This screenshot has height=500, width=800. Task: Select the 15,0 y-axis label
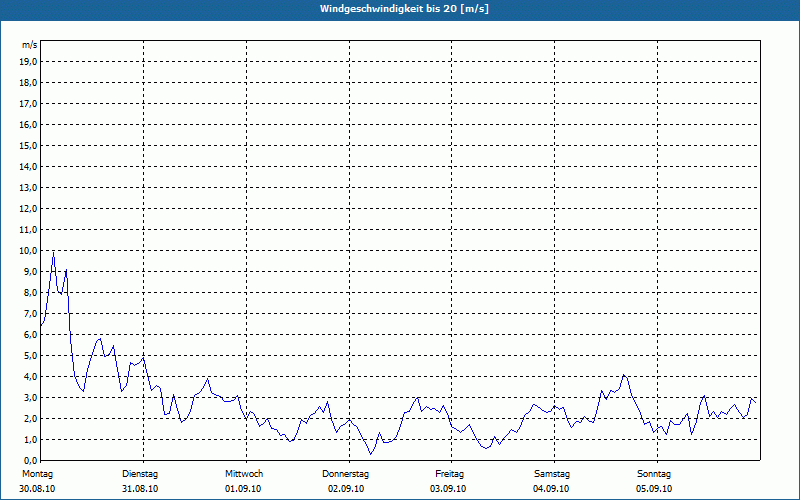(28, 145)
